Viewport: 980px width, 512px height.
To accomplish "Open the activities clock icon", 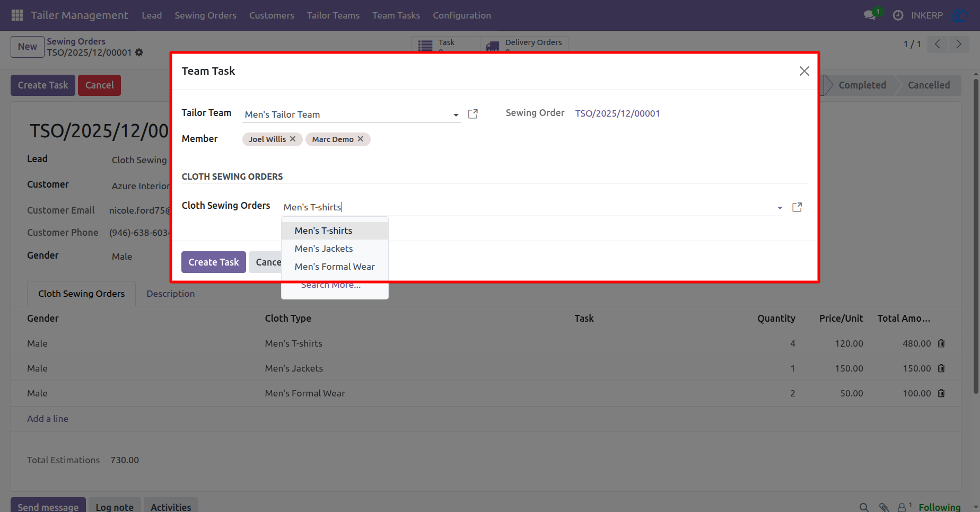I will 898,15.
